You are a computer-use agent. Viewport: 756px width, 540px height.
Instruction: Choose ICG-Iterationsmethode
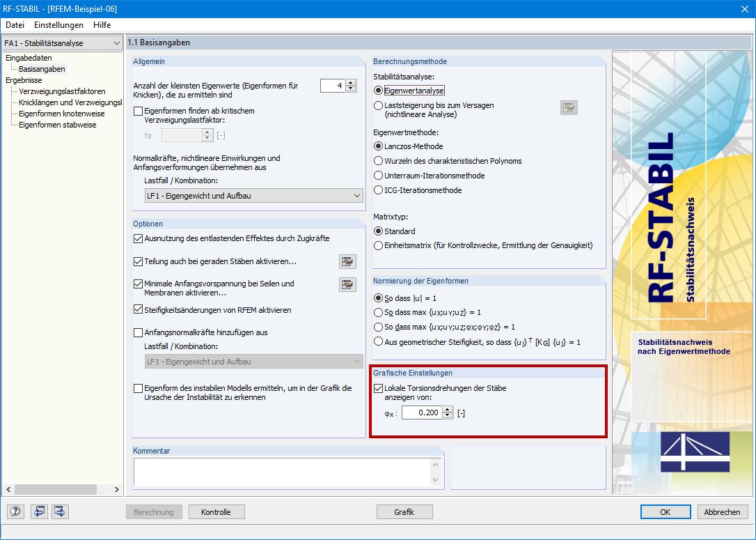click(379, 190)
